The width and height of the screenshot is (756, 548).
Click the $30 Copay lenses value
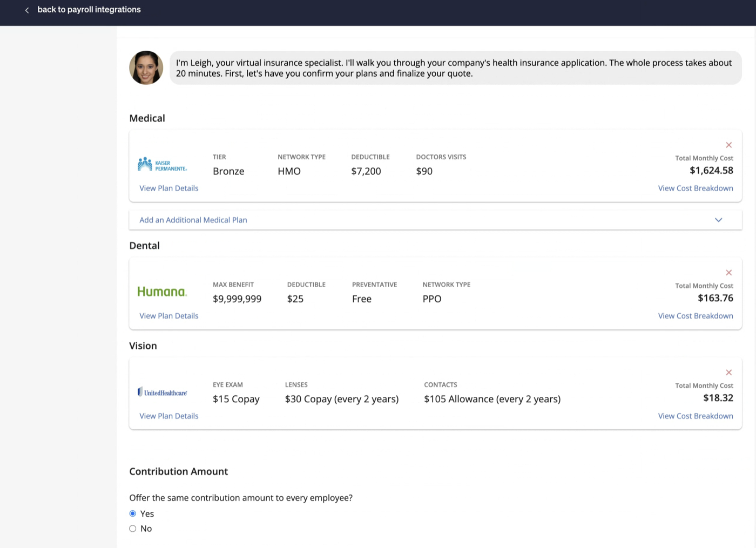pos(342,399)
